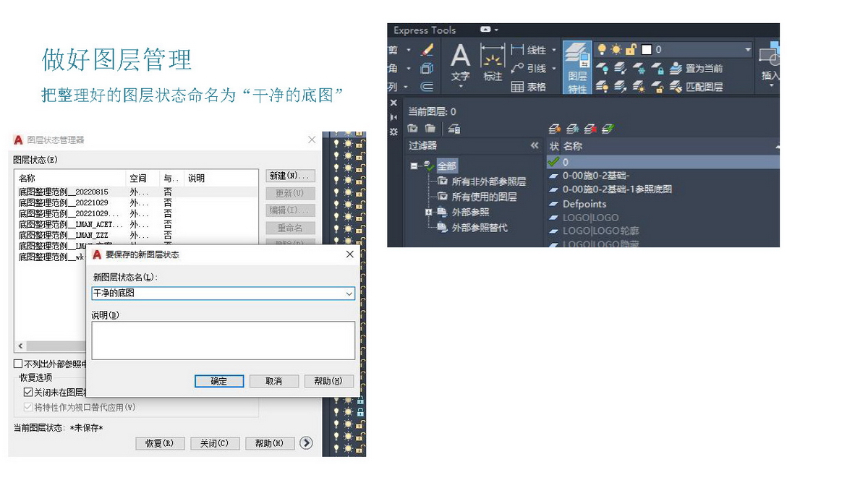Click Cancel (取消) in new layer state dialog
The image size is (868, 488).
[274, 381]
